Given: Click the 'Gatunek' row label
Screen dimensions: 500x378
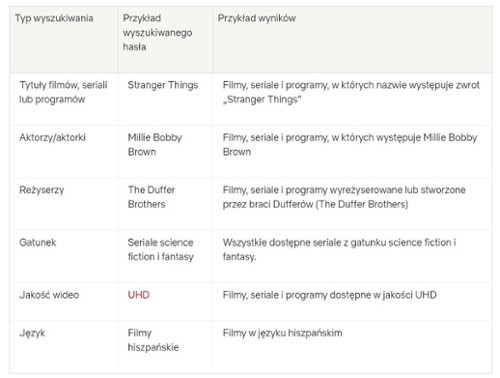Looking at the screenshot, I should click(38, 242).
